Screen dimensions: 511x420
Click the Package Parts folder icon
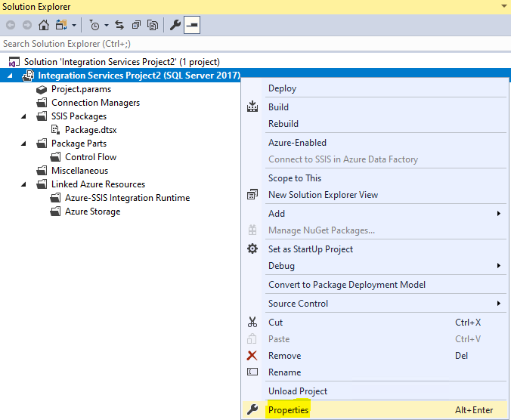[42, 144]
